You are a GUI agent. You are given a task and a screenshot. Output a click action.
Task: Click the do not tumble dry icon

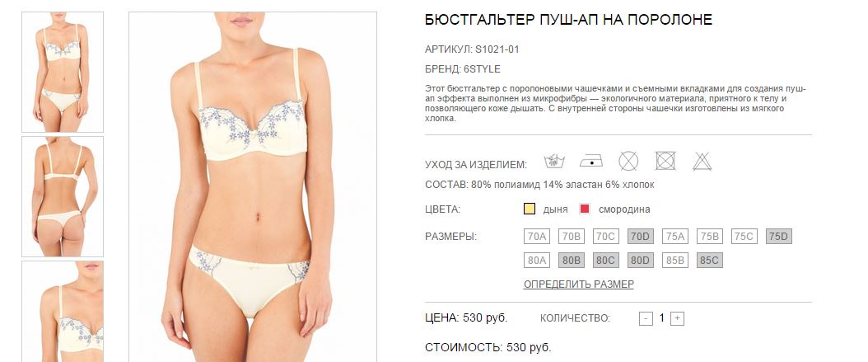click(x=665, y=162)
